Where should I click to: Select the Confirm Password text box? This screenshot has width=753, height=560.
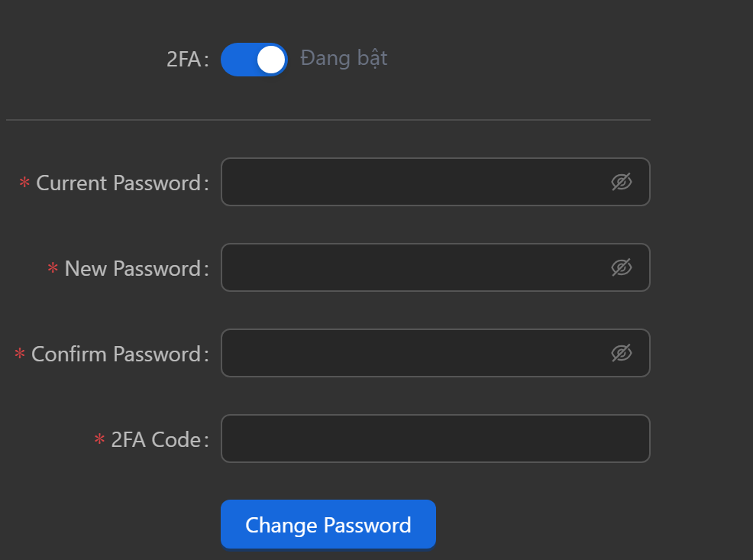coord(412,353)
